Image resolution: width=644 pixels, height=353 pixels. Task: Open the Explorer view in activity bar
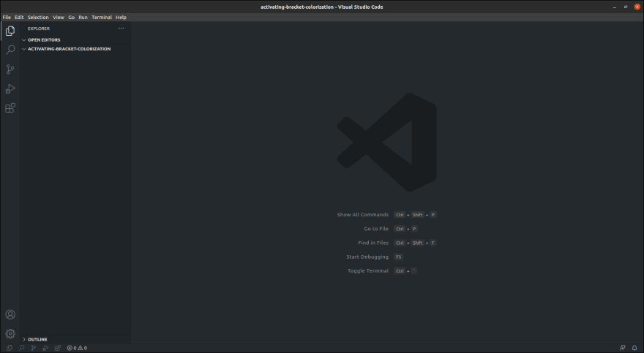pyautogui.click(x=10, y=31)
